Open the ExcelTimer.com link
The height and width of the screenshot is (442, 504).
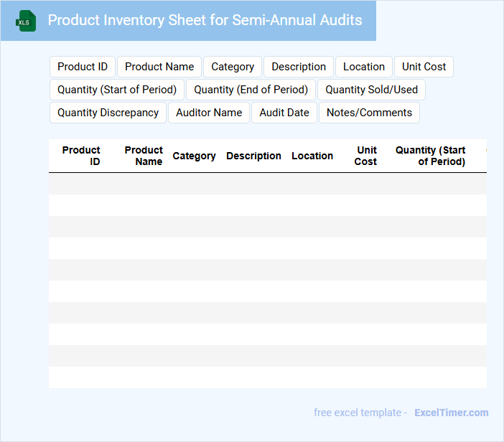[x=451, y=413]
